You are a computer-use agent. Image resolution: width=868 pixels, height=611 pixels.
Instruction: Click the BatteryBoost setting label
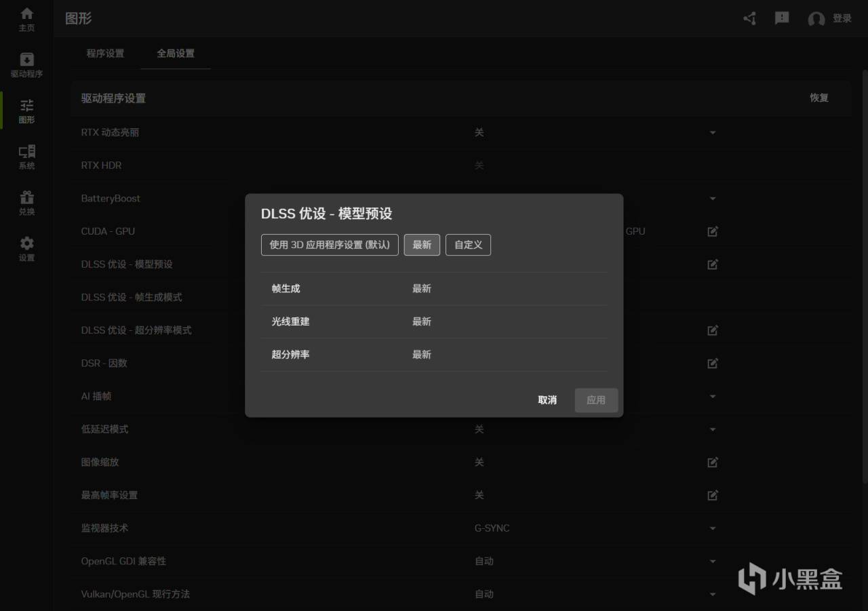[111, 199]
